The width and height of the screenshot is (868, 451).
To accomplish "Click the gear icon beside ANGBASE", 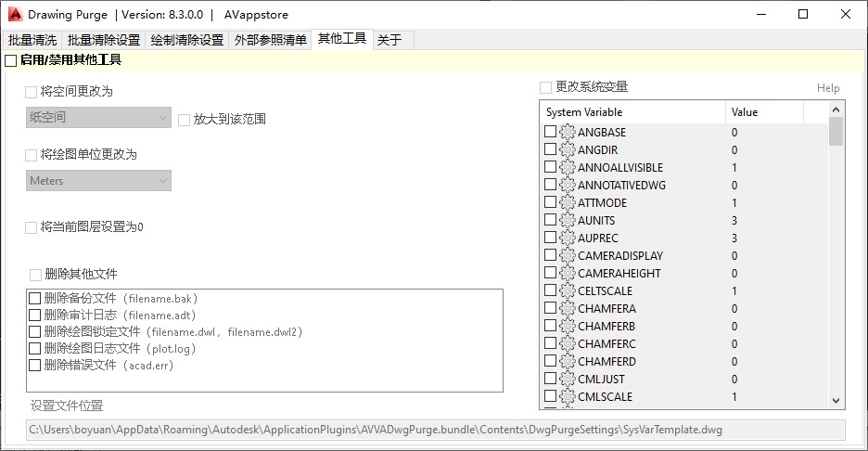I will point(568,133).
